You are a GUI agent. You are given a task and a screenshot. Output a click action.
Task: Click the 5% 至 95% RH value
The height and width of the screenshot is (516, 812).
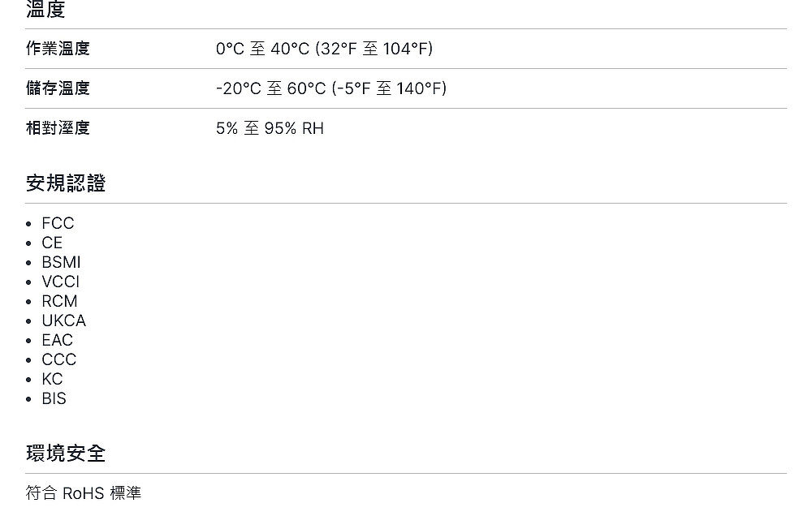(270, 128)
